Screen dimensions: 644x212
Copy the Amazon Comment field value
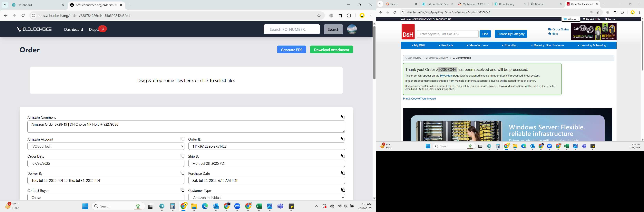pos(343,117)
